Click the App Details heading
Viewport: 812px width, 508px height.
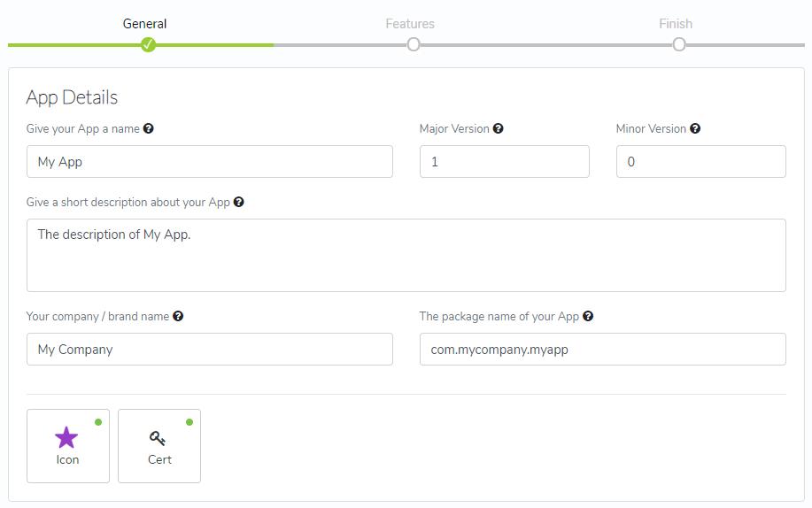(x=72, y=97)
